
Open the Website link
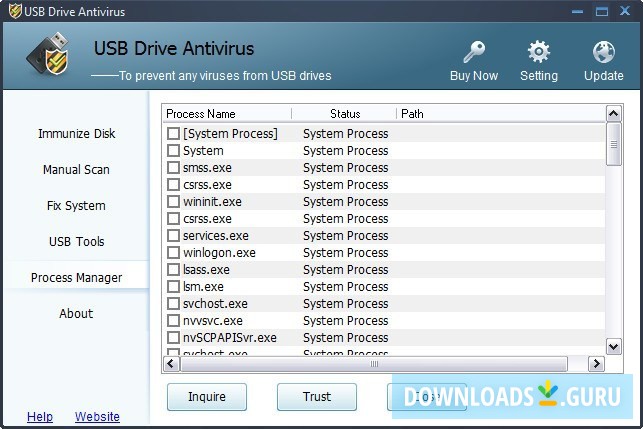97,417
